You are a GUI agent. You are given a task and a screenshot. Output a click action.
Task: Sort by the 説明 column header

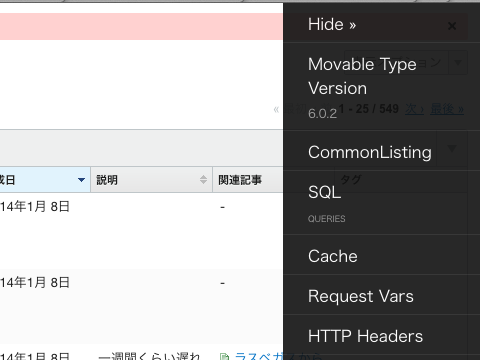[151, 180]
